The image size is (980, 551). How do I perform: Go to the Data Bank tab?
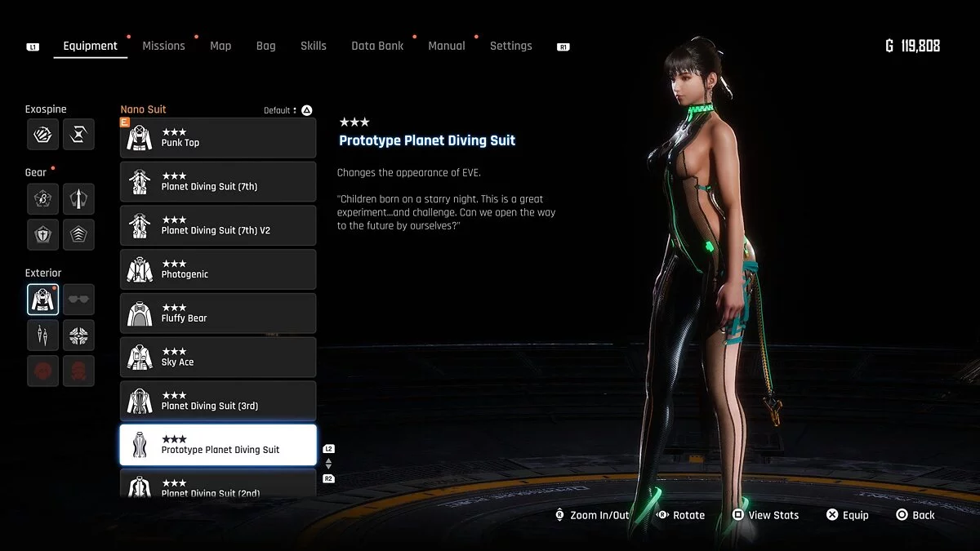[377, 46]
